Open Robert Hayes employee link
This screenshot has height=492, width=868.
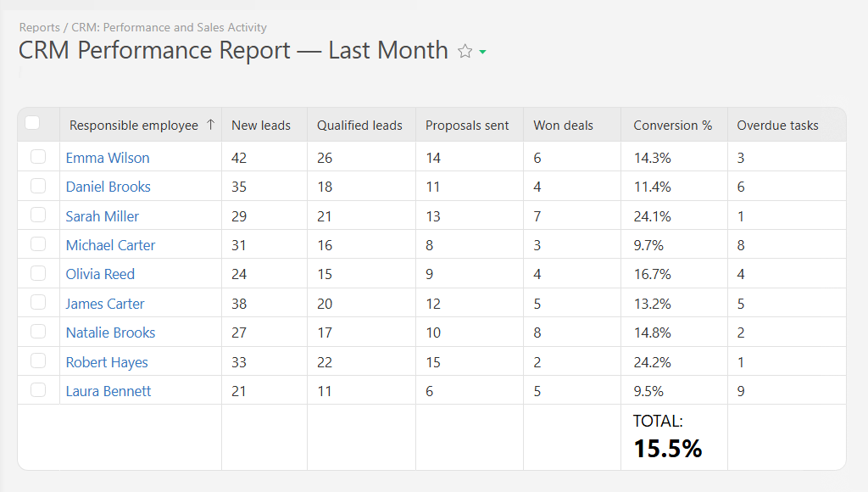point(107,362)
